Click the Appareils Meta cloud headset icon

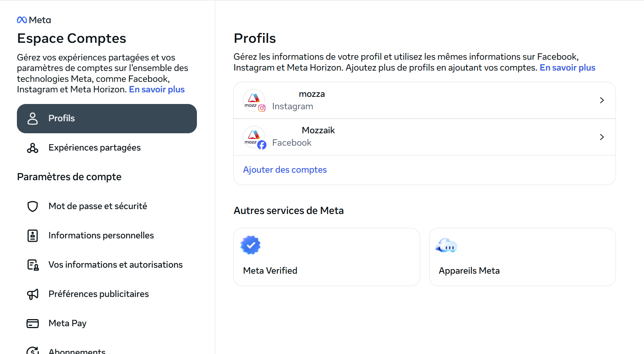click(446, 246)
